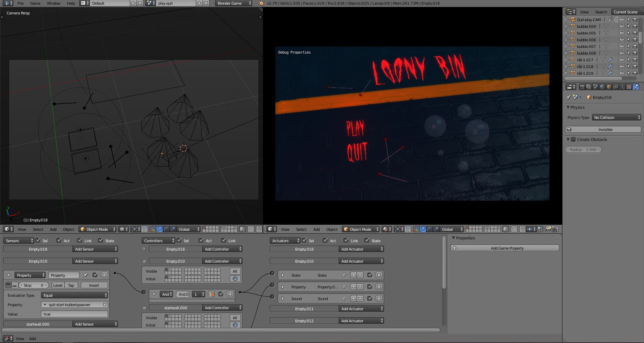Hide bubble.004 with its eye icon
Screen dimensions: 644x343
pyautogui.click(x=622, y=26)
